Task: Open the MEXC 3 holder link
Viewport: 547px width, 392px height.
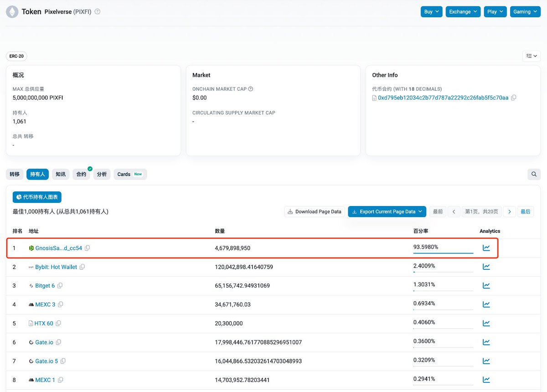Action: (x=45, y=304)
